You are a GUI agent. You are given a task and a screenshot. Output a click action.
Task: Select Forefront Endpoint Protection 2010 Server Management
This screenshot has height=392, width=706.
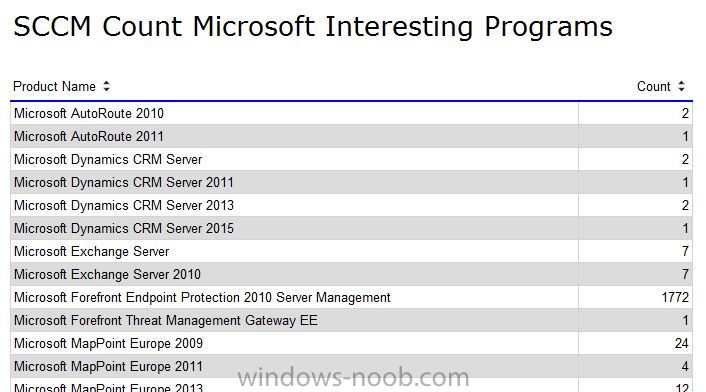351,297
